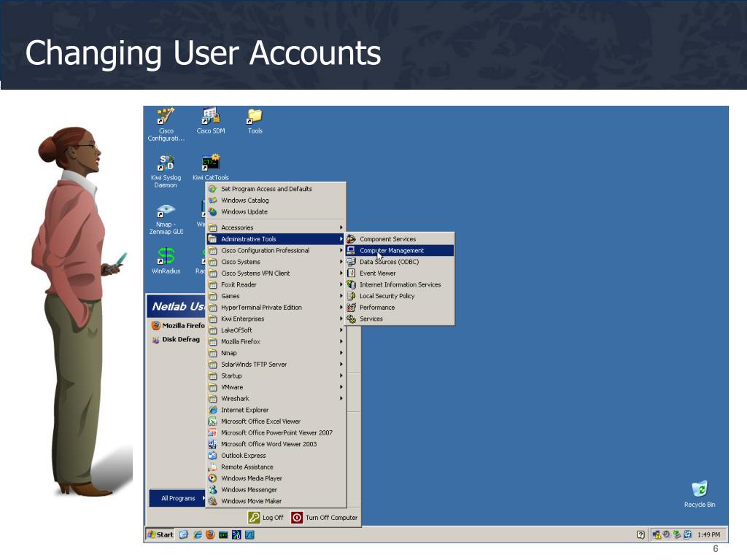Image resolution: width=747 pixels, height=560 pixels.
Task: Open Services from Administrative Tools
Action: [x=400, y=319]
